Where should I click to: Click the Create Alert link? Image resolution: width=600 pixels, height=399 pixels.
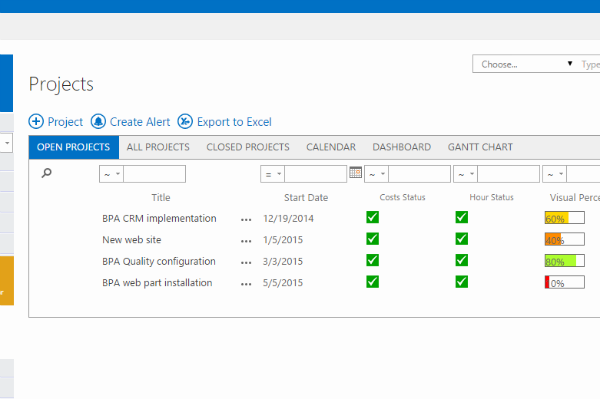(140, 122)
